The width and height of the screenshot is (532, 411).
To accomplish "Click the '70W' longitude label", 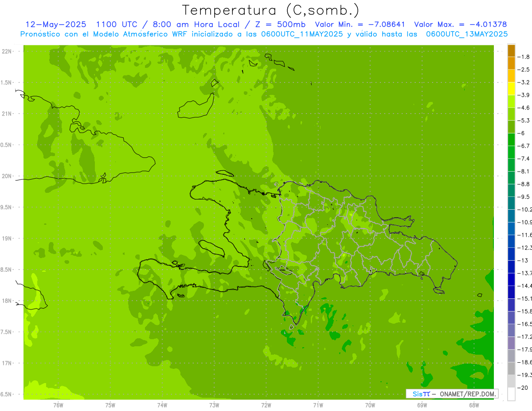I will [370, 405].
